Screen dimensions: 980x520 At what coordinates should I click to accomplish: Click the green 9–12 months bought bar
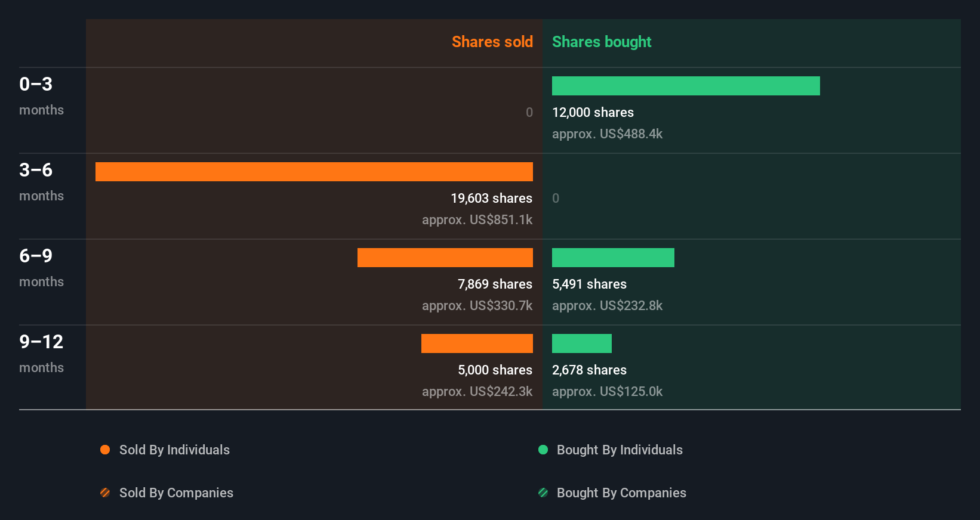coord(582,343)
